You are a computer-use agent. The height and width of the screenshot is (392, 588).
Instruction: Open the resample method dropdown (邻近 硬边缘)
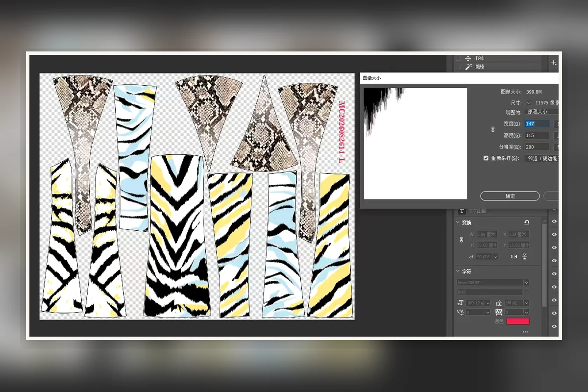541,159
